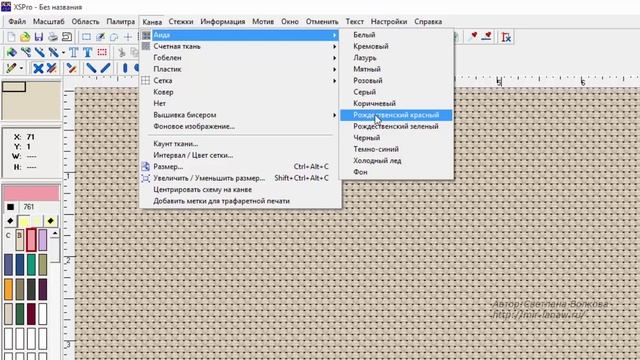640x360 pixels.
Task: Click the large pink current color preview
Action: pyautogui.click(x=31, y=193)
